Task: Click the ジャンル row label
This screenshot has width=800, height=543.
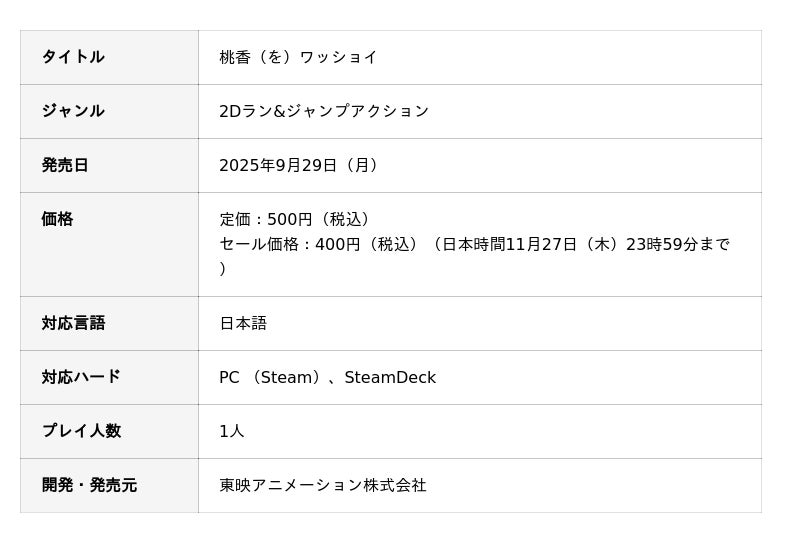Action: (x=73, y=111)
